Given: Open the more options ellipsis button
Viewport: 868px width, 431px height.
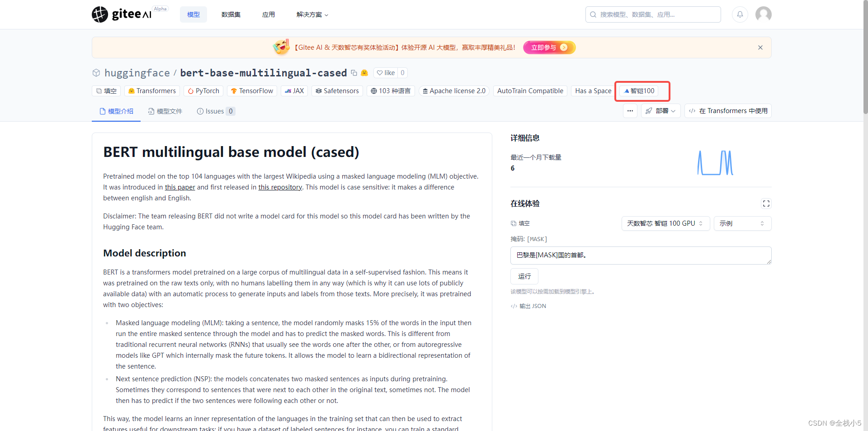Looking at the screenshot, I should click(x=630, y=111).
